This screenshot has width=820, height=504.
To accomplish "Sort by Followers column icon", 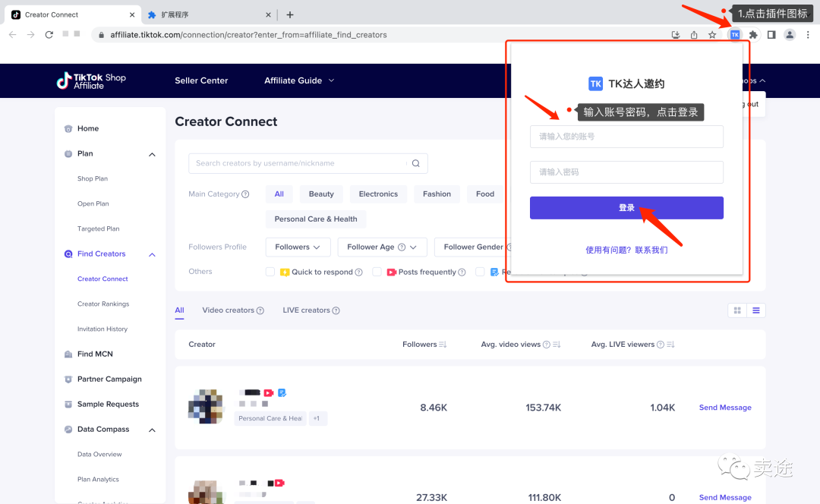I will coord(443,345).
